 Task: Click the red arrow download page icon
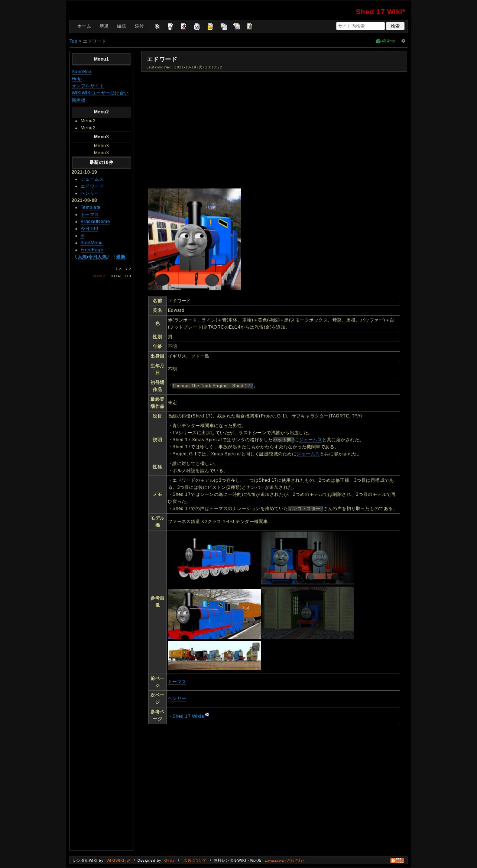pyautogui.click(x=184, y=26)
